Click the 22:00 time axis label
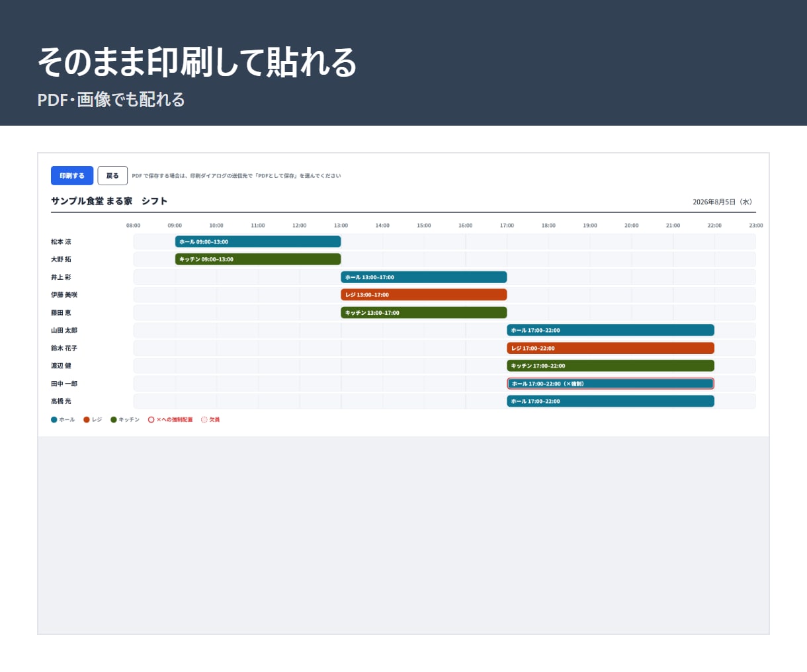This screenshot has height=672, width=807. pos(714,226)
